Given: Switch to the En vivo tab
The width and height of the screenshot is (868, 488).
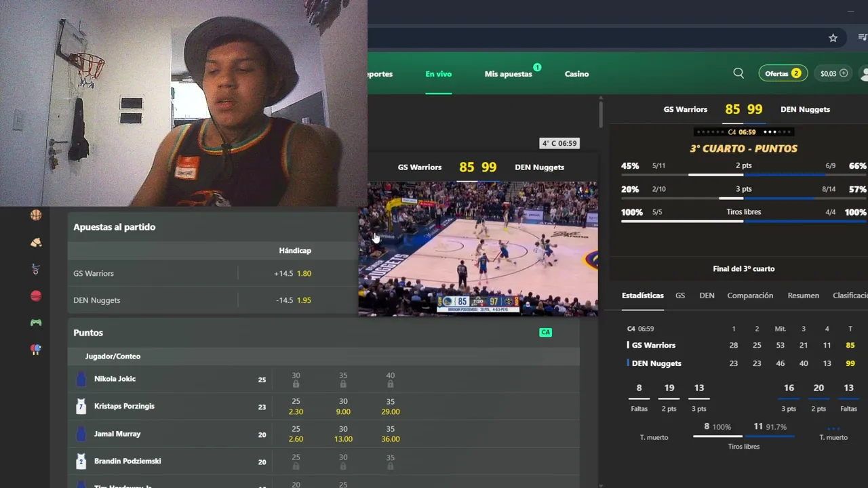Looking at the screenshot, I should [x=438, y=74].
